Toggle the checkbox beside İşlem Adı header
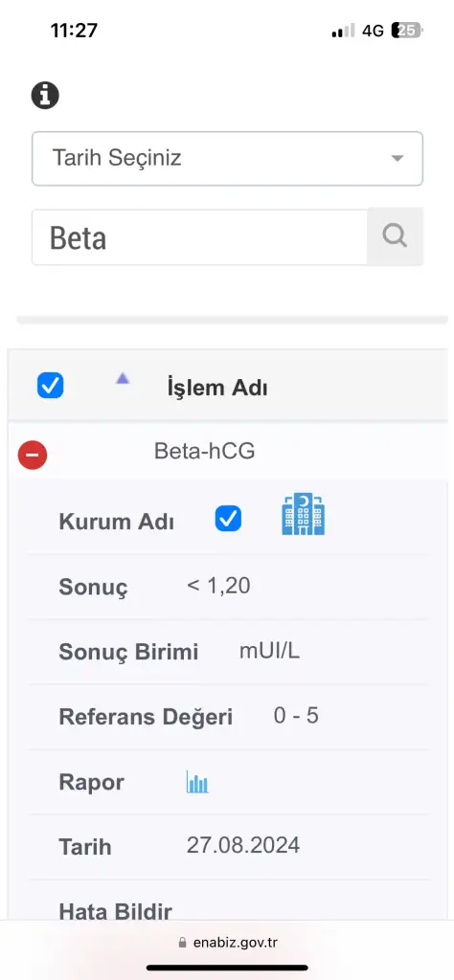454x980 pixels. click(x=50, y=386)
